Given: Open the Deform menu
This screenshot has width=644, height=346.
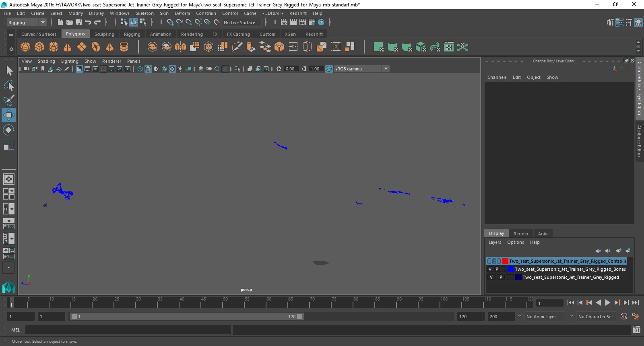Looking at the screenshot, I should (x=182, y=13).
